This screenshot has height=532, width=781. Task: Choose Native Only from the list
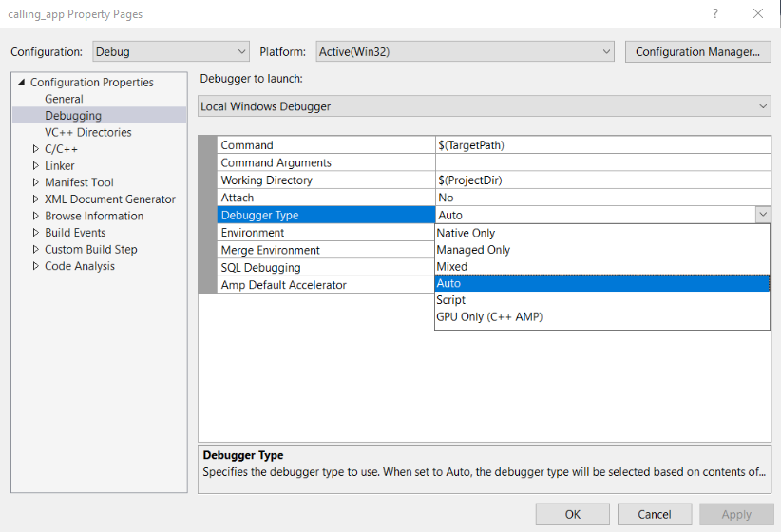pyautogui.click(x=602, y=233)
